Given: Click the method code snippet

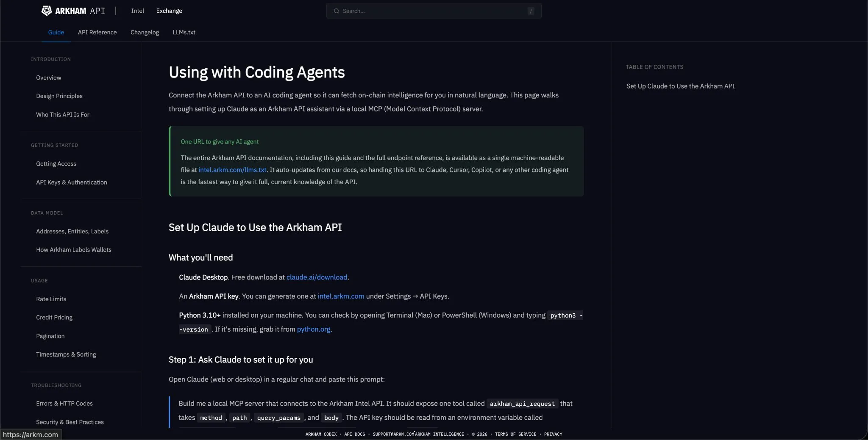Looking at the screenshot, I should 211,418.
